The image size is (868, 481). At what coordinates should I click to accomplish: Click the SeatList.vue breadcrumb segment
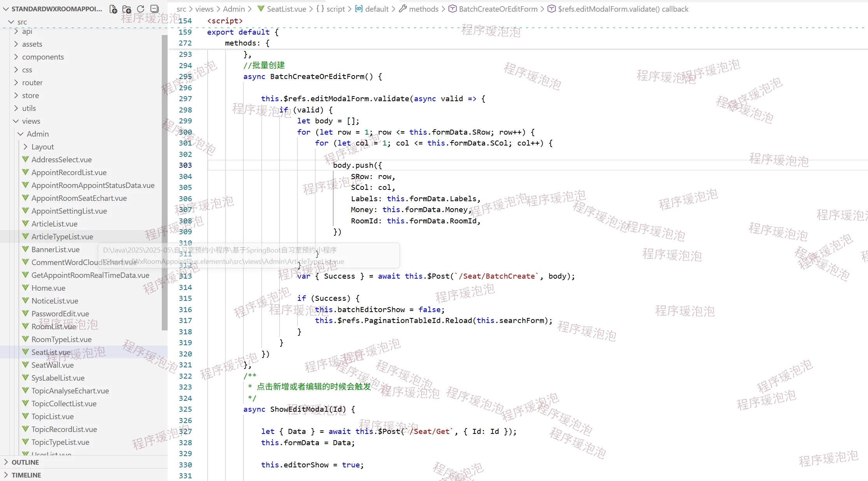[x=286, y=9]
